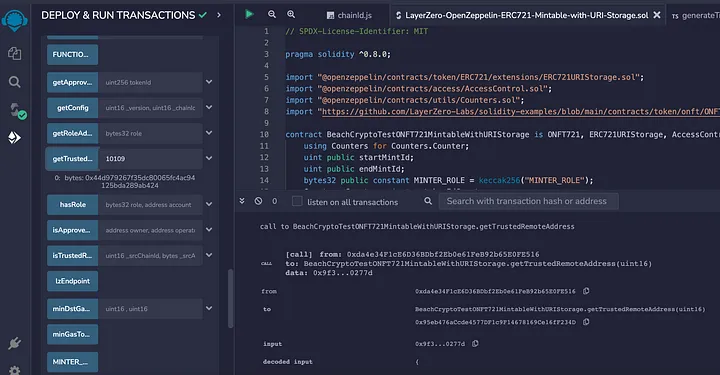Call the hasRole button

72,205
